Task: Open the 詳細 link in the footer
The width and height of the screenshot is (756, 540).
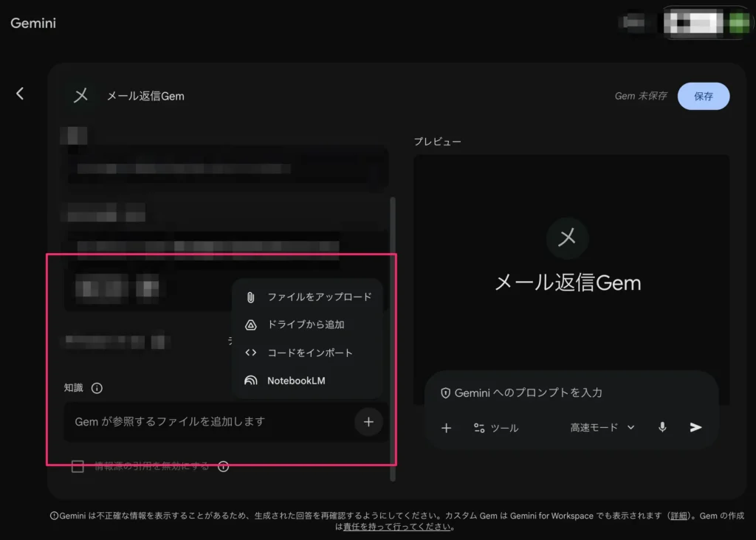Action: click(678, 516)
